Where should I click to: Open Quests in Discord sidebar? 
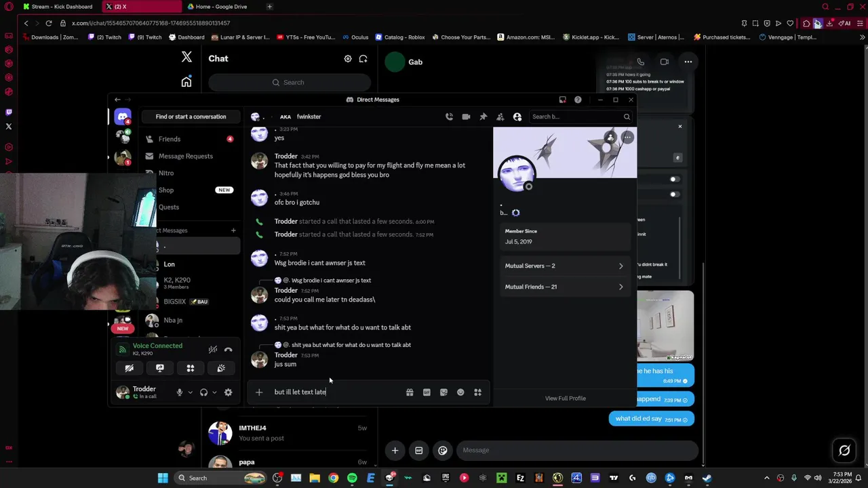click(191, 207)
